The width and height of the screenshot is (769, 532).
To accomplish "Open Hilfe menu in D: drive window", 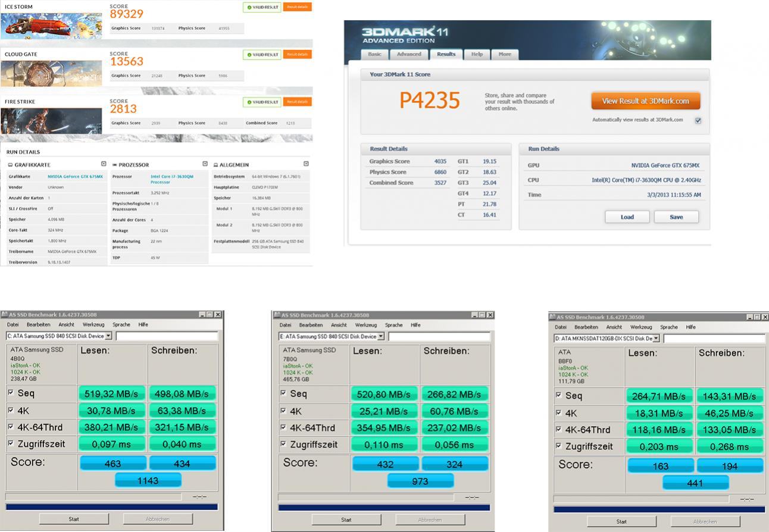I will [690, 327].
